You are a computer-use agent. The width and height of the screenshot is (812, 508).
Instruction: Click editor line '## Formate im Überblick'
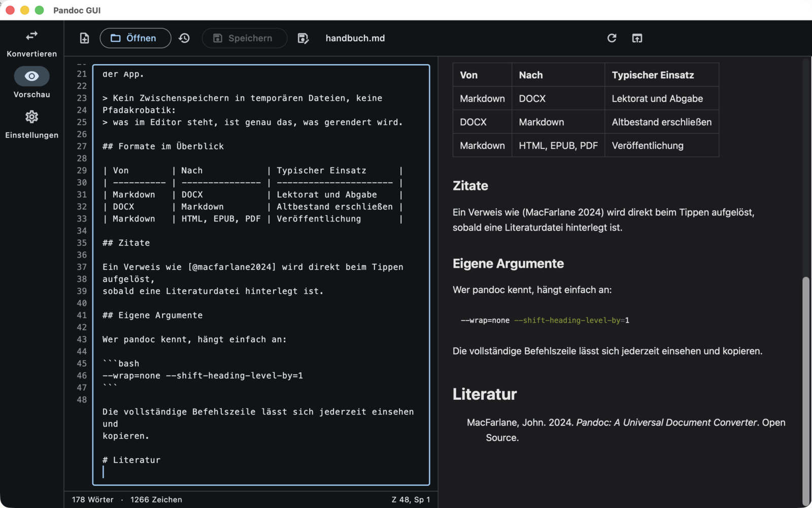pos(163,146)
